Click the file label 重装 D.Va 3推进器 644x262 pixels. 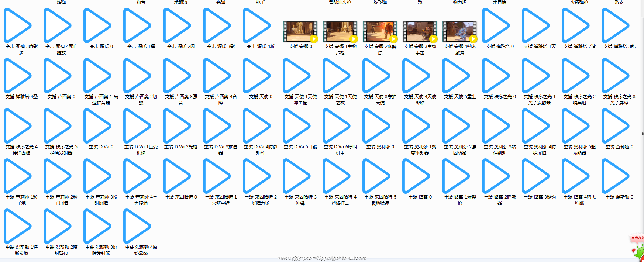tap(221, 150)
